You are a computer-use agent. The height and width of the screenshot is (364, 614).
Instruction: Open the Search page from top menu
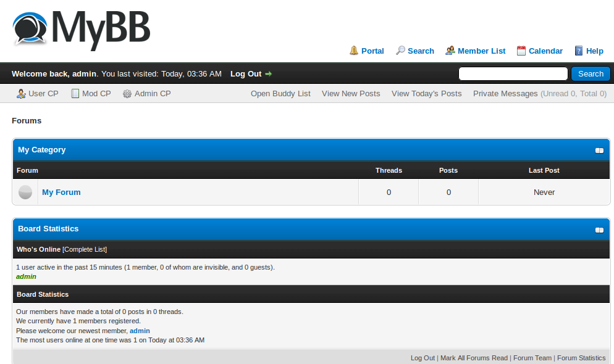coord(421,51)
